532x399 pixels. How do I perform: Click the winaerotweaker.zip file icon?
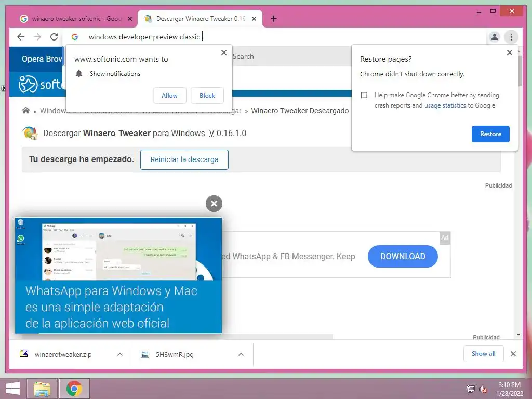(x=24, y=354)
